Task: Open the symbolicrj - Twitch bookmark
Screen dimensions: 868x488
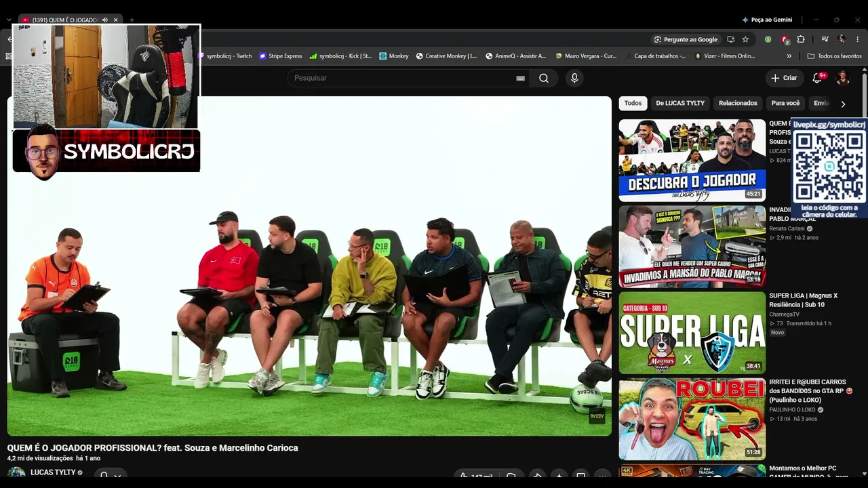Action: (226, 56)
